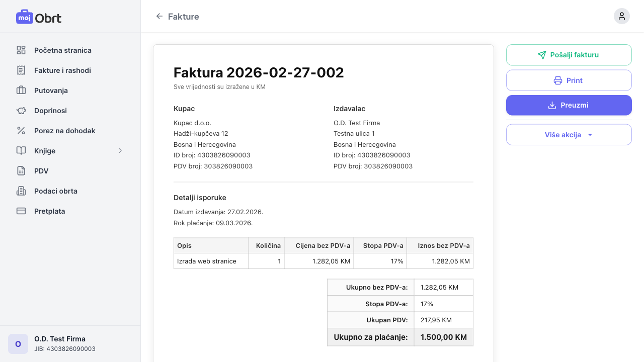Select the Porez na dohodak percent icon
The image size is (644, 362).
[x=21, y=131]
